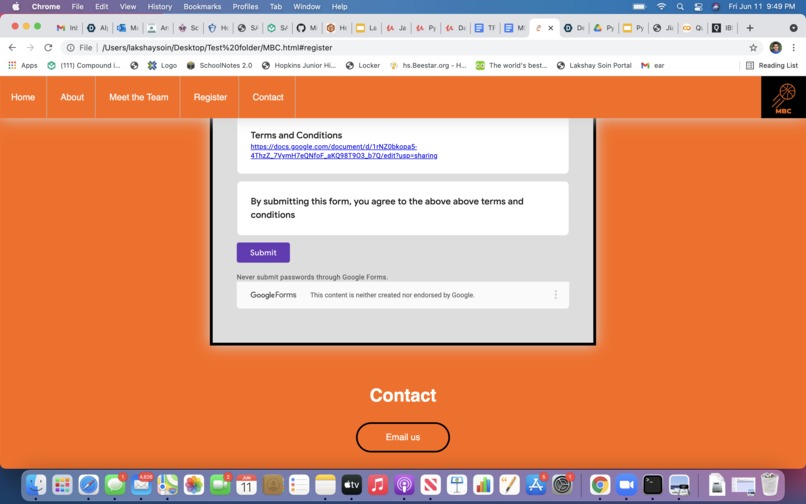Open Podcasts from the Dock
The height and width of the screenshot is (504, 806).
pos(404,484)
